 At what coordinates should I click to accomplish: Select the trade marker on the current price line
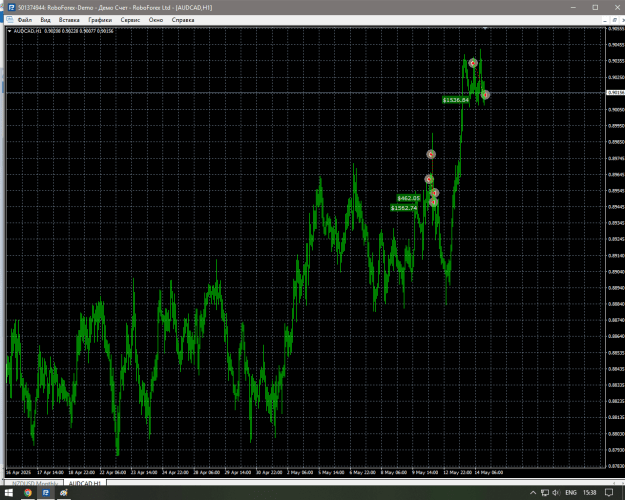pos(485,94)
